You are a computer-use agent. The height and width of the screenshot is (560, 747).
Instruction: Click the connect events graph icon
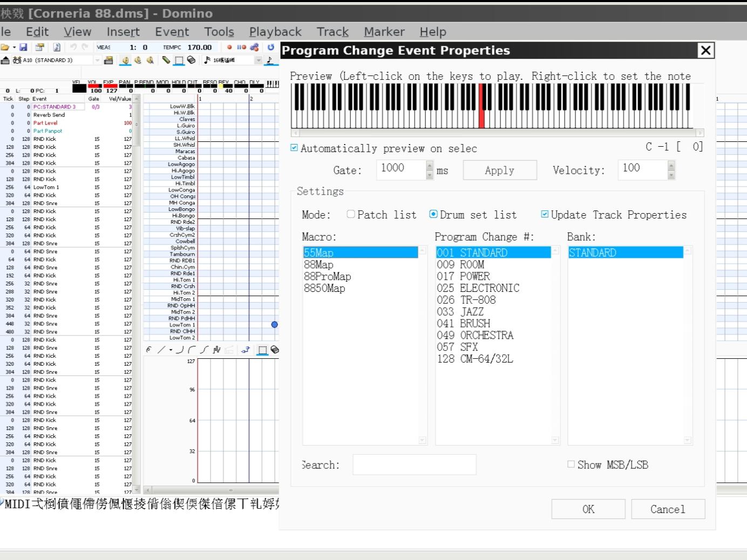click(246, 350)
